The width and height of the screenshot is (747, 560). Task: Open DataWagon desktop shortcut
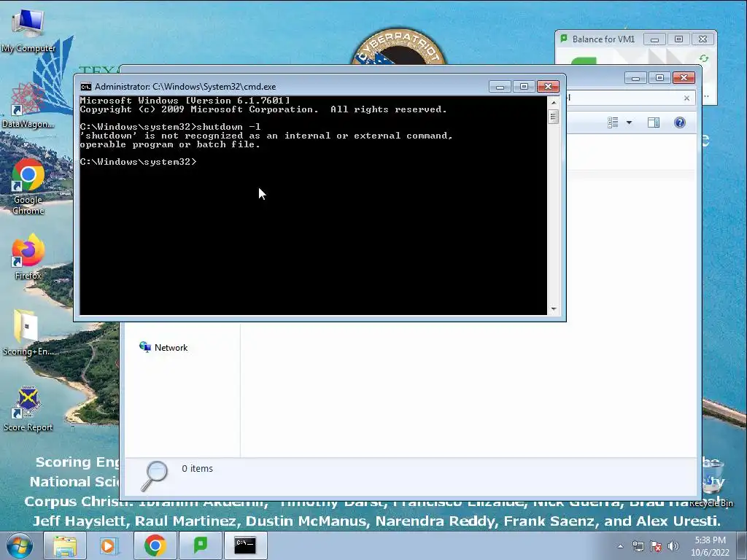(x=28, y=105)
